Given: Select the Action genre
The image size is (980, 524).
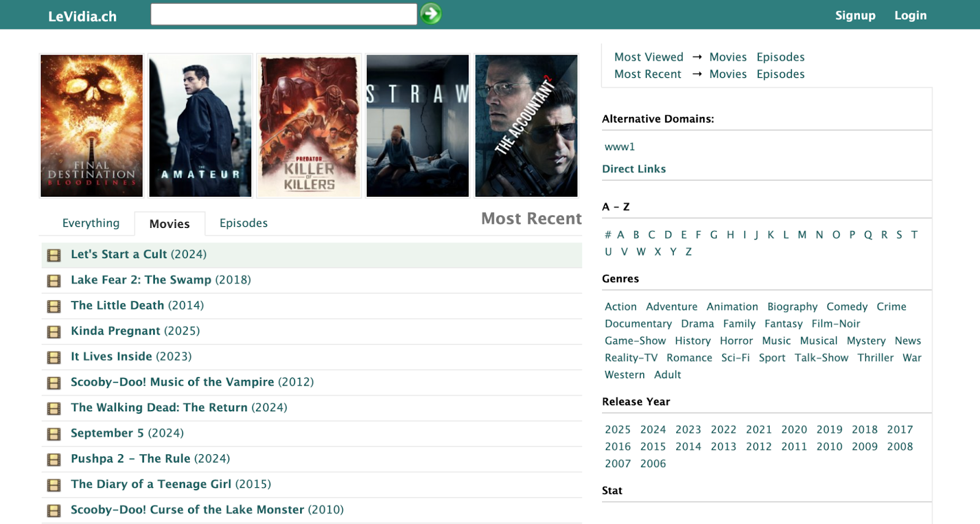Looking at the screenshot, I should tap(620, 307).
